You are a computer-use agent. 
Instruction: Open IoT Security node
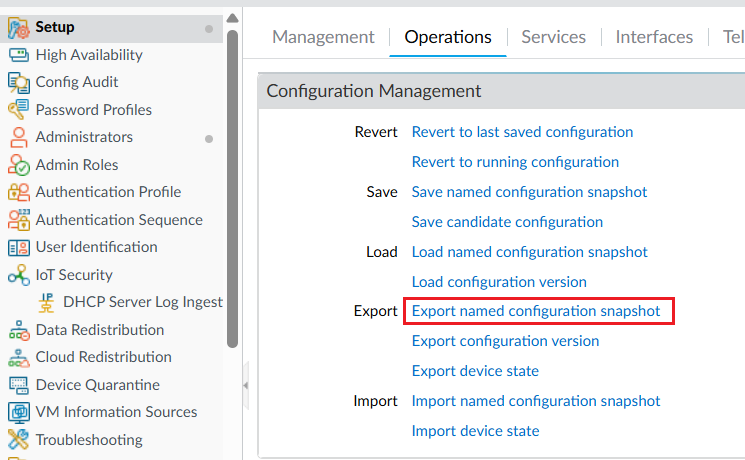click(74, 275)
